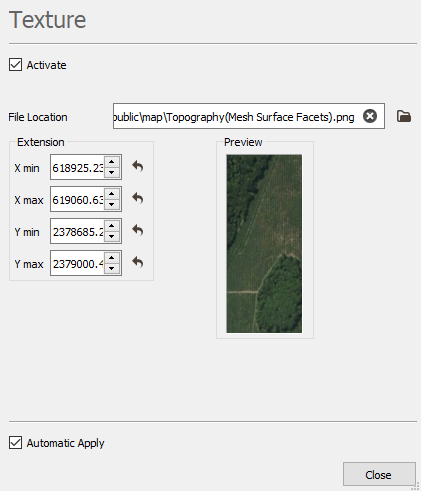Click the aerial texture preview image

(264, 244)
